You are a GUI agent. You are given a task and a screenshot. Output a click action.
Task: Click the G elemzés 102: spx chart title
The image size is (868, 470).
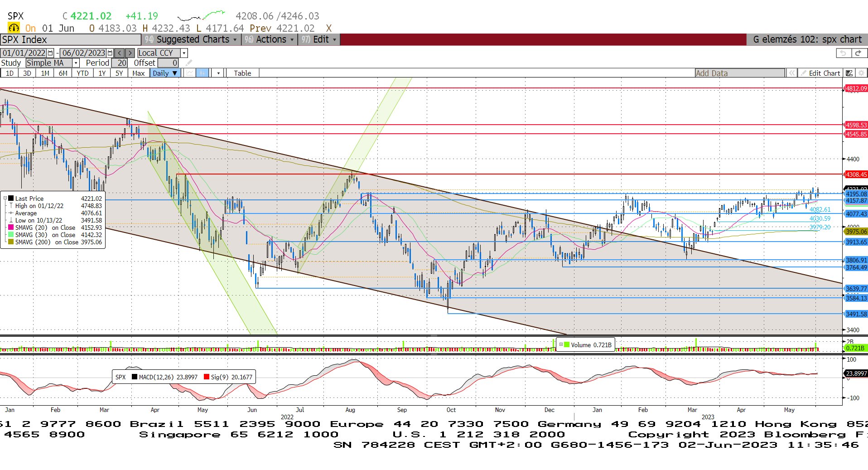pyautogui.click(x=807, y=39)
